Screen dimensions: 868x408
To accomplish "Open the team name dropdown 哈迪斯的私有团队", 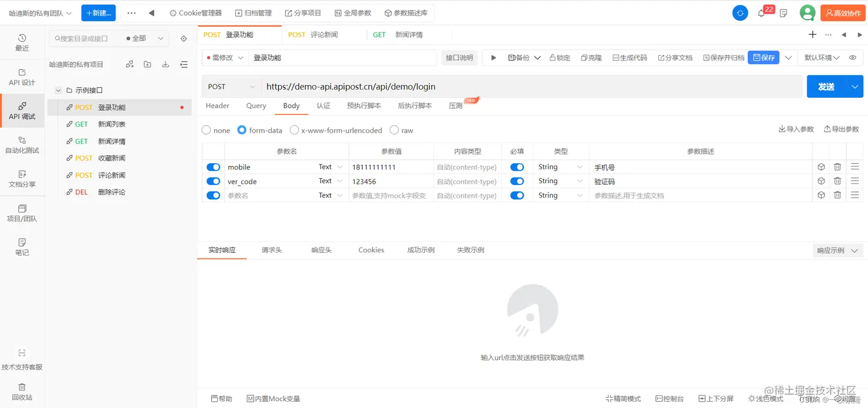I will click(x=40, y=13).
